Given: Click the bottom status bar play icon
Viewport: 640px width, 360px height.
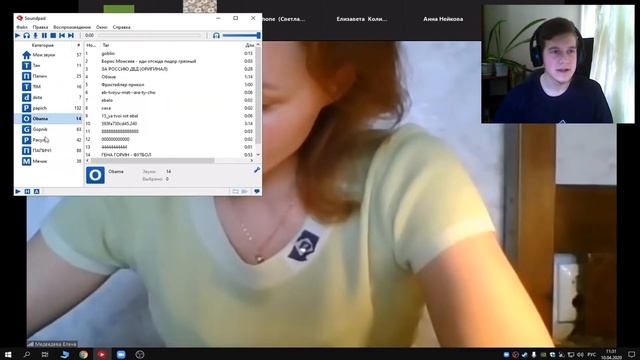Looking at the screenshot, I should pos(18,191).
